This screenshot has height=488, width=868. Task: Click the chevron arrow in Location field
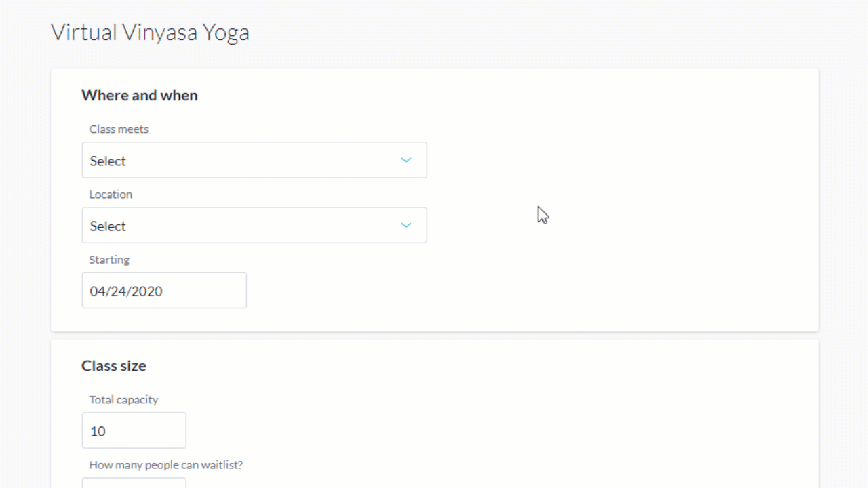tap(406, 225)
